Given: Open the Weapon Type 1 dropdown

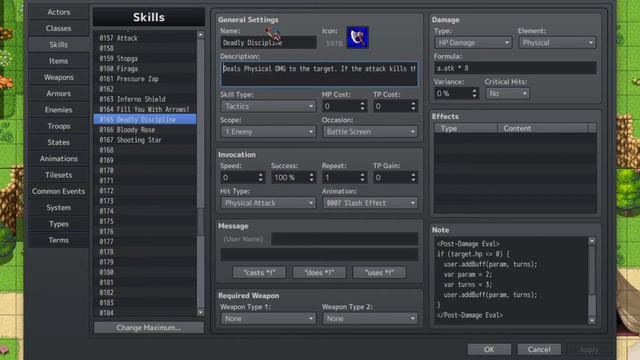Looking at the screenshot, I should tap(268, 318).
